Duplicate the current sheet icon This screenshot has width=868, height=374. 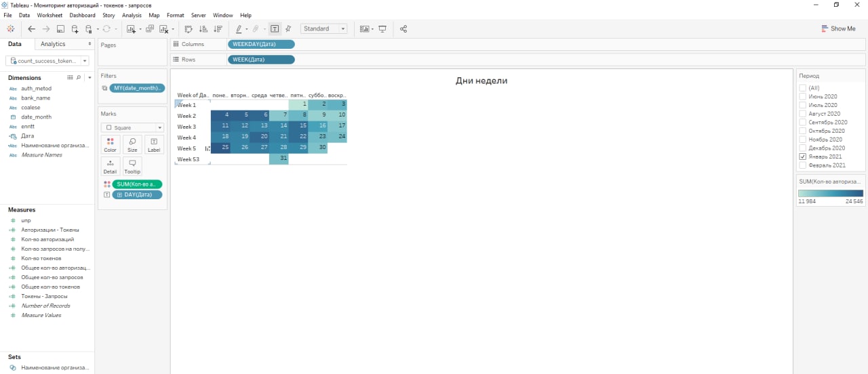click(149, 29)
